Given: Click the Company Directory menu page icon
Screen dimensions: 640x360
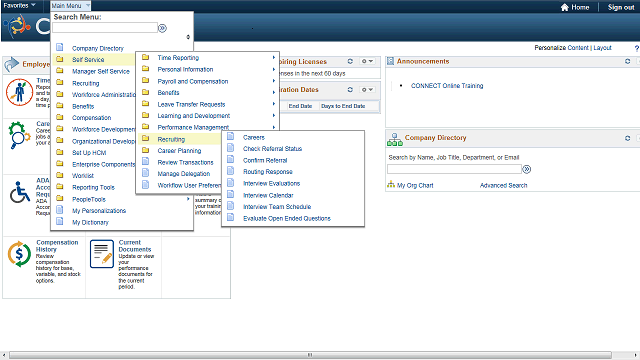Looking at the screenshot, I should [60, 47].
